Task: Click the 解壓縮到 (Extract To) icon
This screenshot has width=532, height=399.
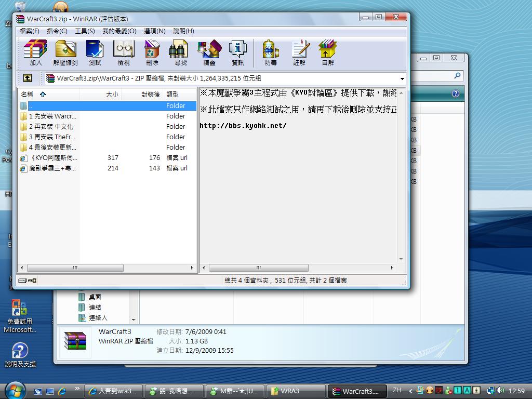Action: click(x=65, y=52)
